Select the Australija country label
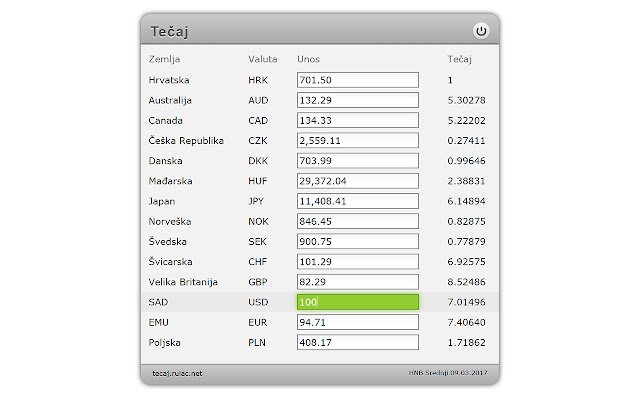Screen dimensions: 640x400 pyautogui.click(x=170, y=100)
